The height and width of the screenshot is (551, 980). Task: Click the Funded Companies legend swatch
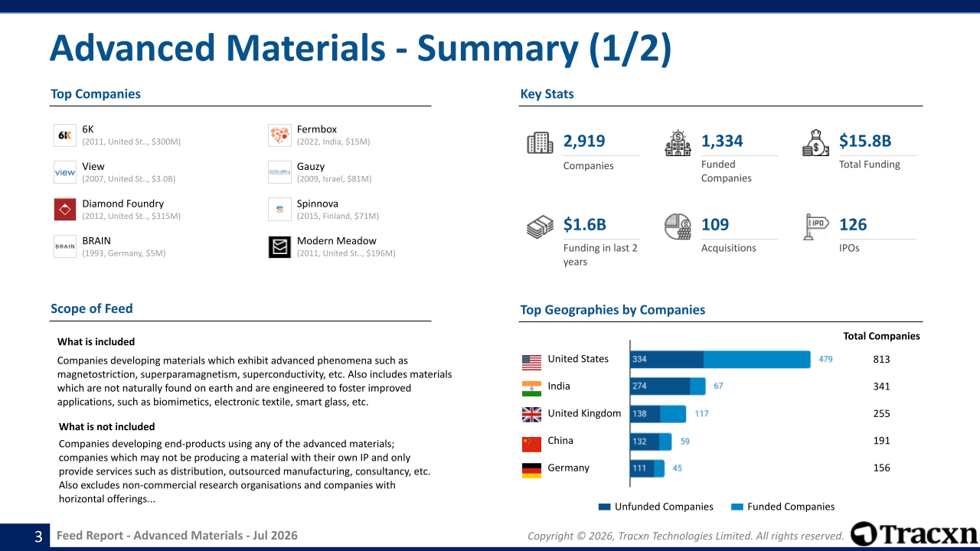[737, 507]
